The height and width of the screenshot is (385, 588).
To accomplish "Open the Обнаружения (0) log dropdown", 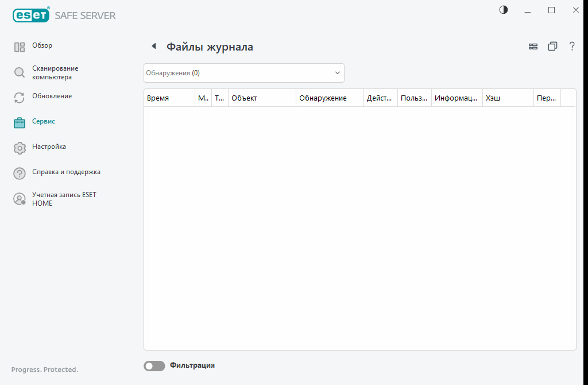I will pos(243,73).
